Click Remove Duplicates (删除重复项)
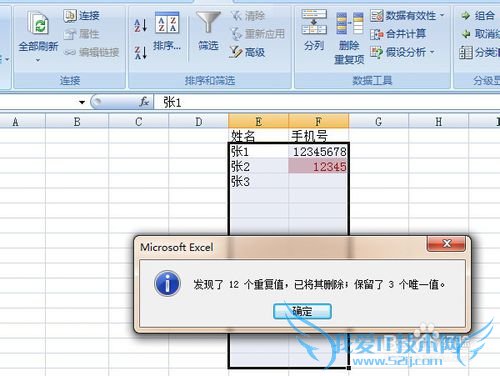This screenshot has height=376, width=500. pos(349,38)
